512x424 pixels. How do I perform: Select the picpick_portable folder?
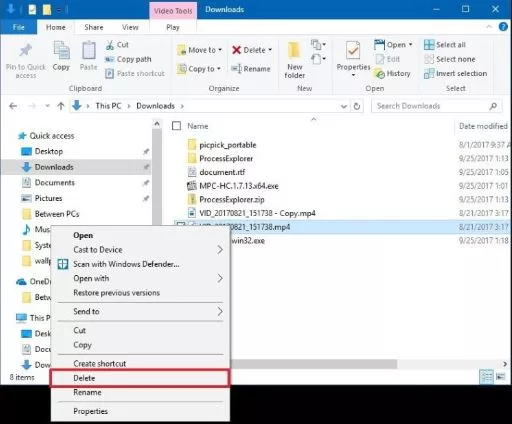point(228,145)
